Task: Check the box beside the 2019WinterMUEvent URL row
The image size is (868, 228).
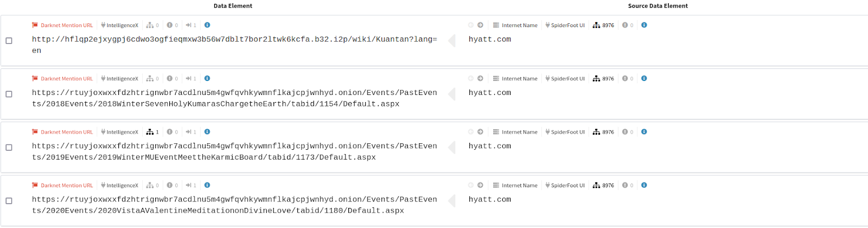Action: 9,147
